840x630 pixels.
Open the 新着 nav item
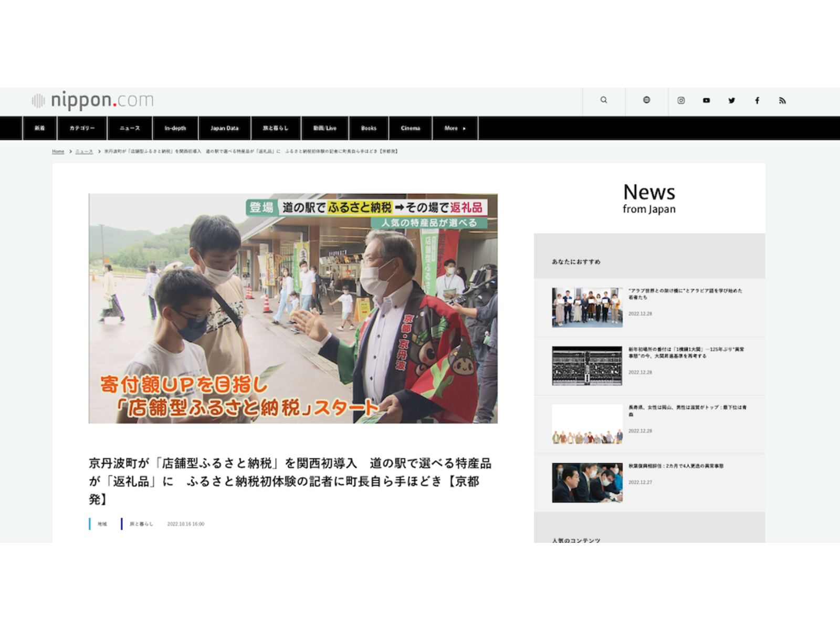click(39, 128)
